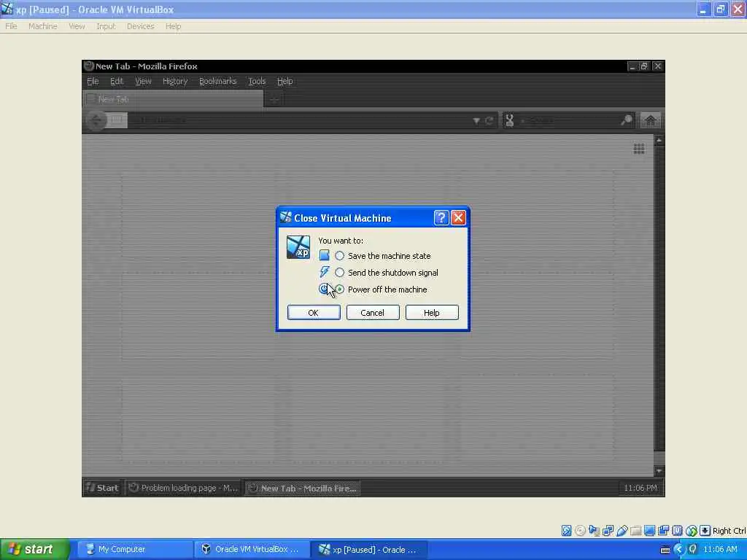Switch to My Computer taskbar item
747x560 pixels.
pyautogui.click(x=134, y=550)
